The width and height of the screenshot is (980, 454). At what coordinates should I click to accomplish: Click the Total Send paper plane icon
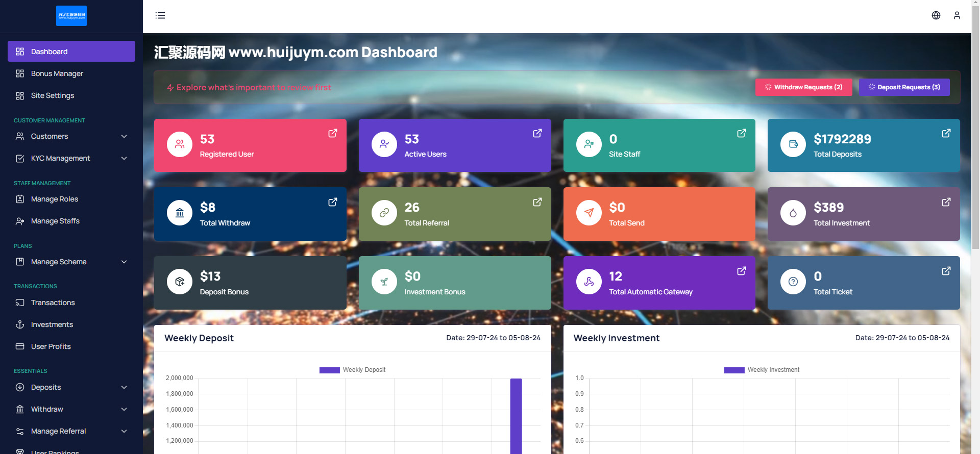point(589,213)
